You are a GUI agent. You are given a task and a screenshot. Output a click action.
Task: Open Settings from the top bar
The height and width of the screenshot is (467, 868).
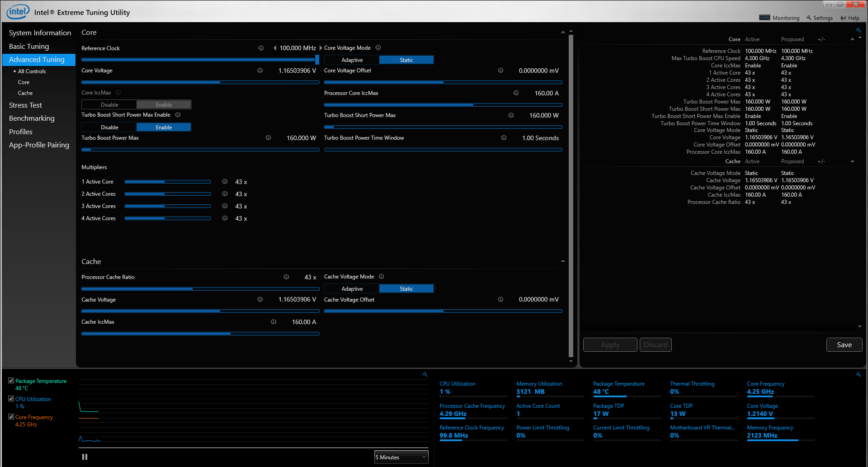click(819, 18)
